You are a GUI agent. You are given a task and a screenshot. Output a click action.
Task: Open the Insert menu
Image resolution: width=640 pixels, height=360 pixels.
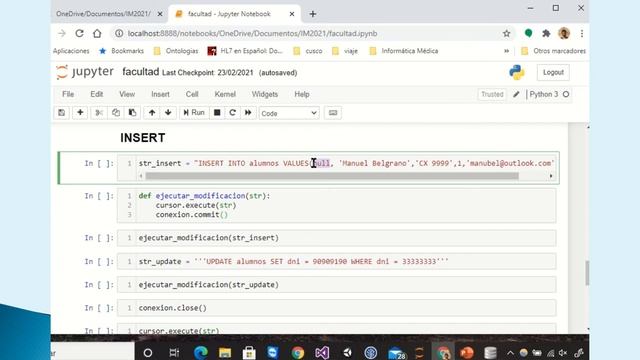pyautogui.click(x=160, y=94)
